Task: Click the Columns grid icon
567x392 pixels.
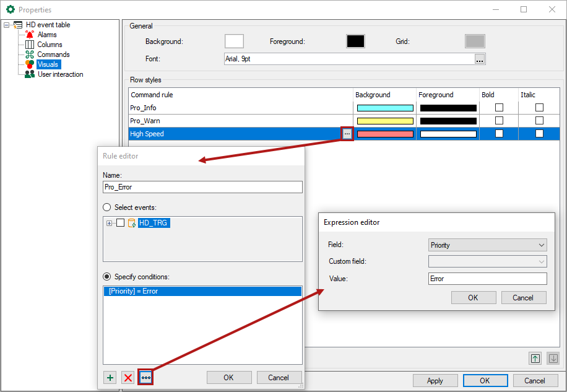Action: [x=30, y=45]
